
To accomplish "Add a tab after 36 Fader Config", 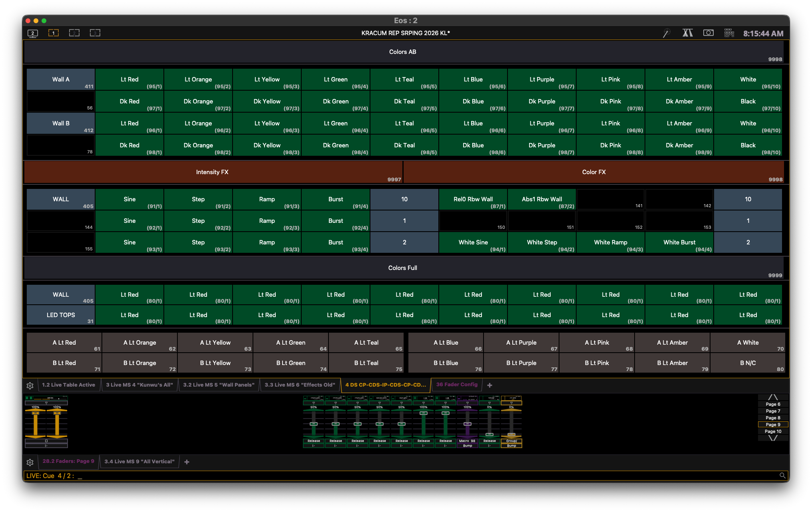I will tap(490, 385).
